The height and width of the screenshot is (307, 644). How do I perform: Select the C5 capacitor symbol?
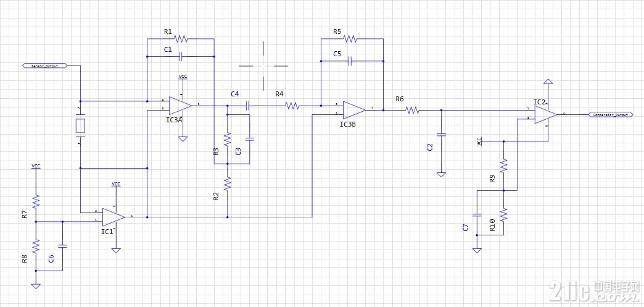click(x=350, y=61)
